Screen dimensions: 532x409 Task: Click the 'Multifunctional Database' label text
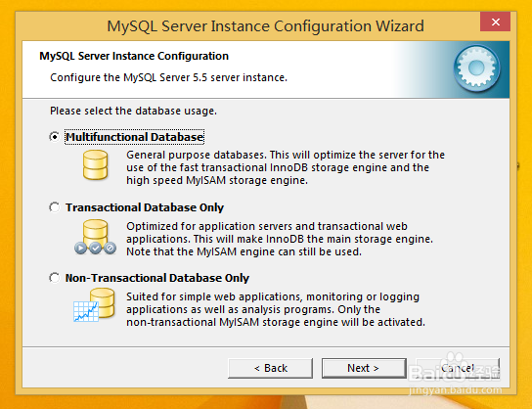(x=134, y=137)
